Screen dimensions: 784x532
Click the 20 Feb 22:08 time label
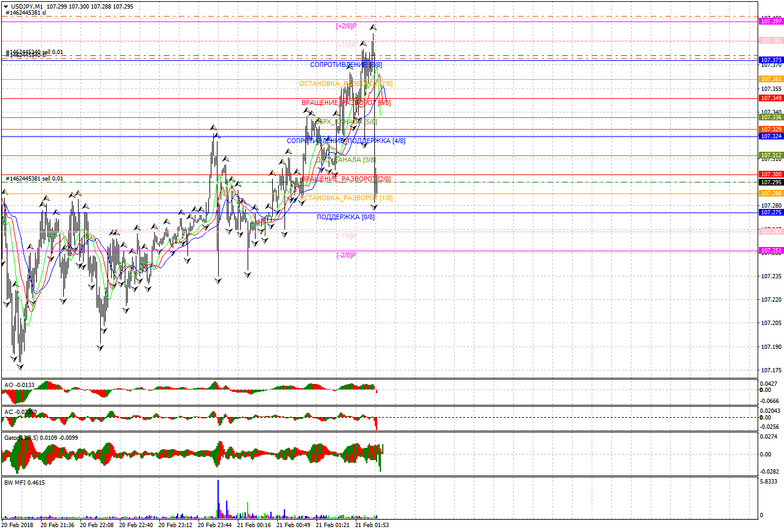[96, 525]
